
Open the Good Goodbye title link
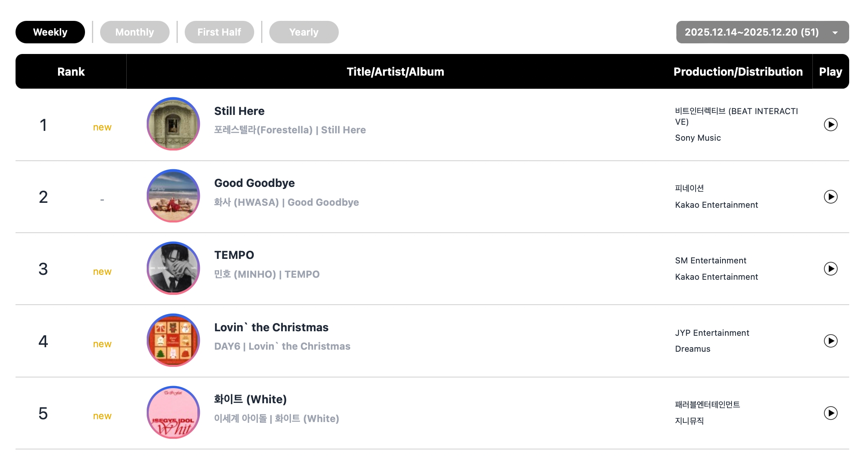pyautogui.click(x=254, y=183)
